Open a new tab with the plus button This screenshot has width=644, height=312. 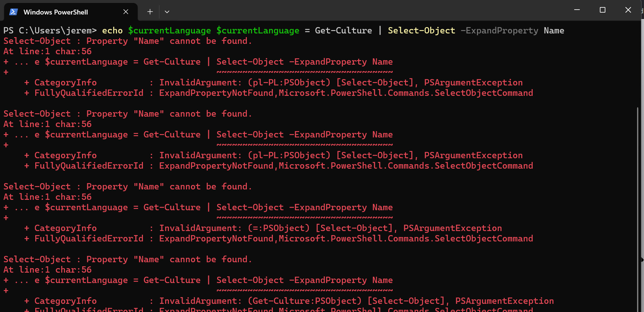(150, 12)
